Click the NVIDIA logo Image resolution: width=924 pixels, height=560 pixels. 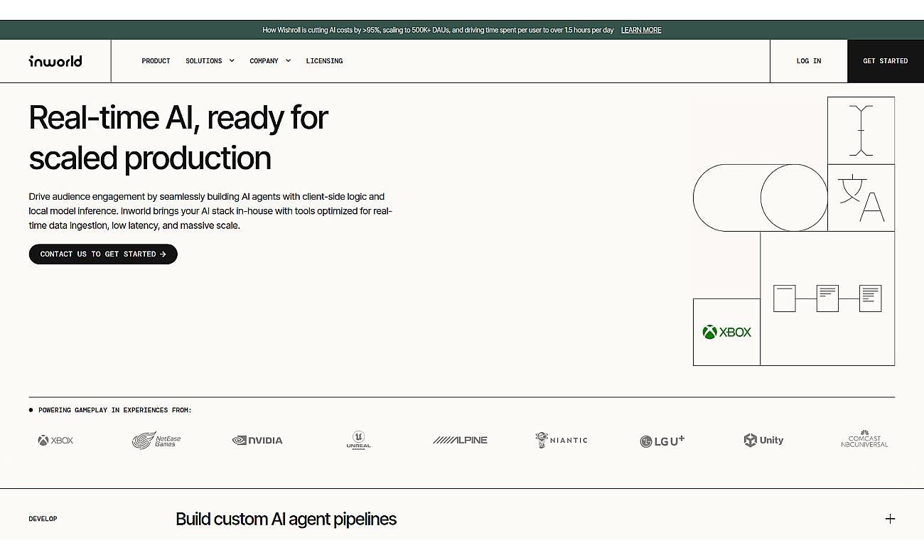click(257, 441)
